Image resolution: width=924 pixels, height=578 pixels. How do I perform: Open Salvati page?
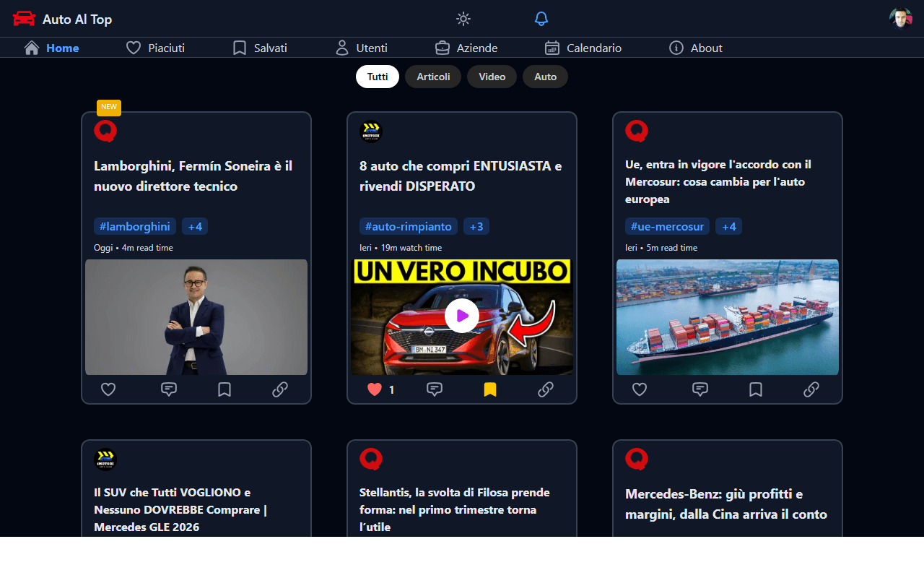pyautogui.click(x=260, y=48)
